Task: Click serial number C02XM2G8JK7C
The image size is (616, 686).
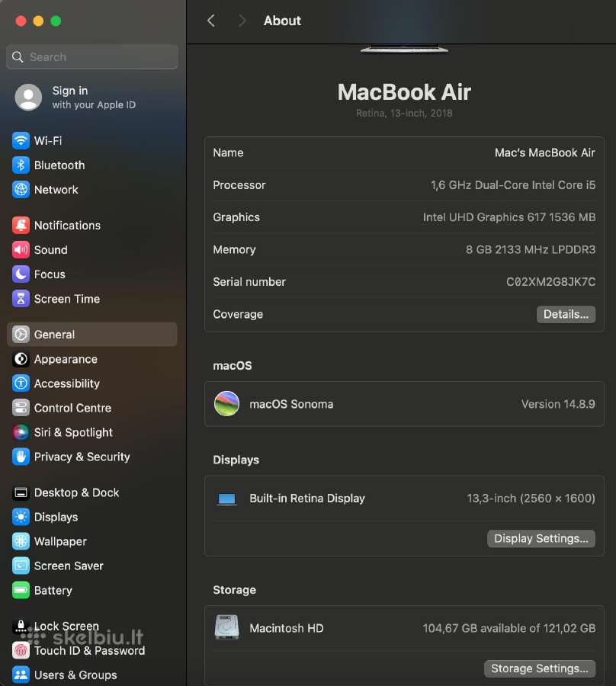Action: tap(550, 282)
